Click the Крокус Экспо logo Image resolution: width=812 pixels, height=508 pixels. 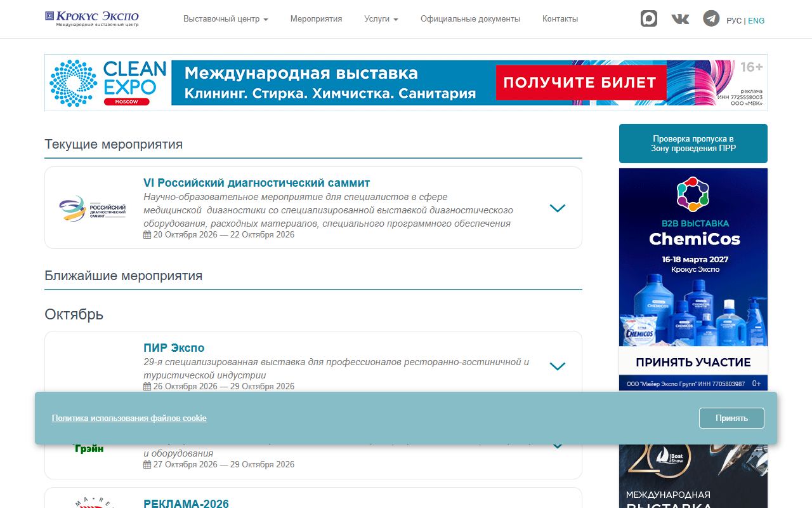point(92,18)
